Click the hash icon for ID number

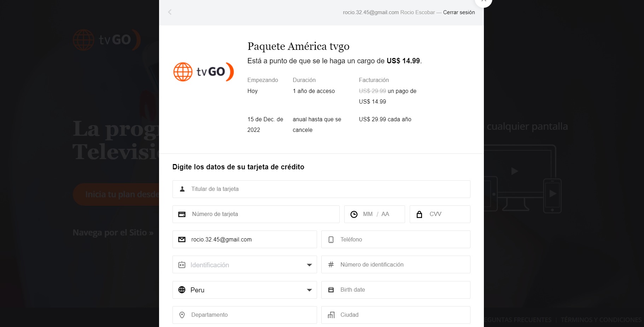[x=331, y=264]
